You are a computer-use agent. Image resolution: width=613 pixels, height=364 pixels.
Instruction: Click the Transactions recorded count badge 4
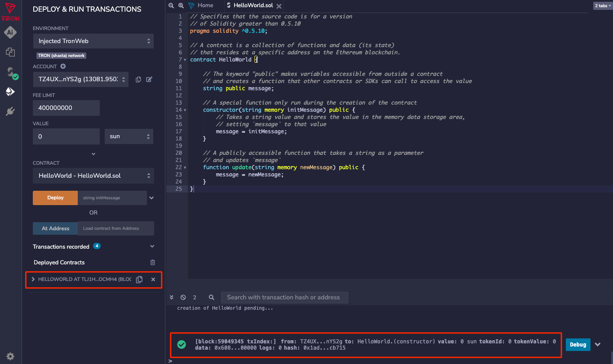pos(97,246)
